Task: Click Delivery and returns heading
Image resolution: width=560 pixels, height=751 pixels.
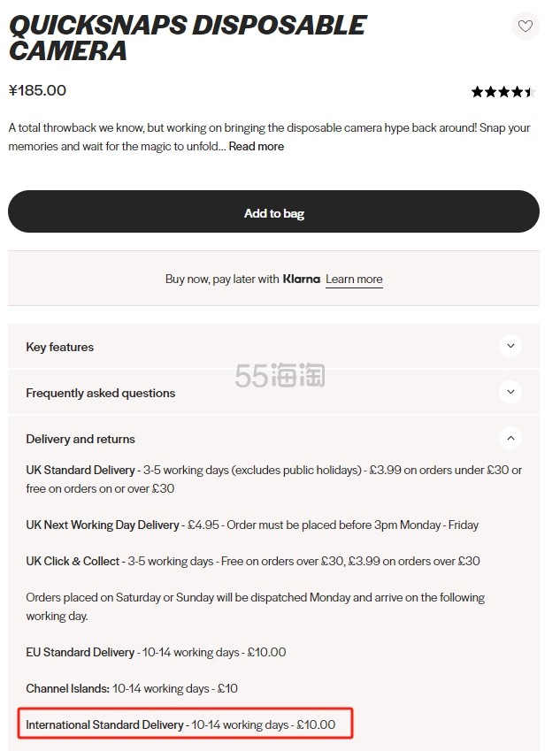Action: pos(81,439)
